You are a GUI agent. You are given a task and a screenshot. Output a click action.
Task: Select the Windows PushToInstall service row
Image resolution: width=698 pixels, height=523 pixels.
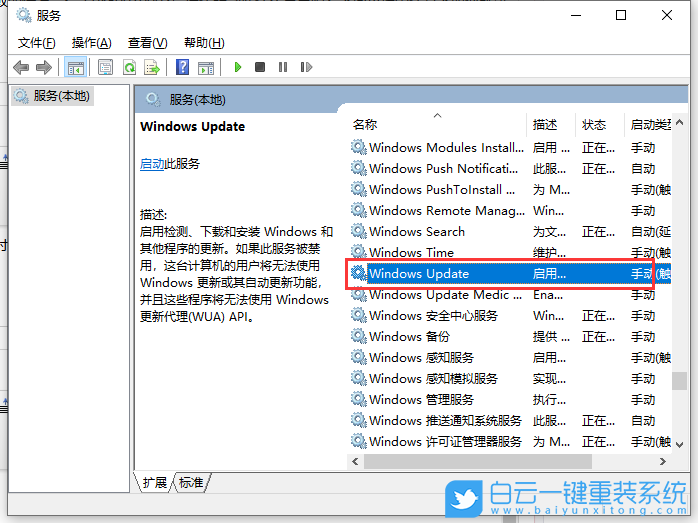tap(510, 190)
